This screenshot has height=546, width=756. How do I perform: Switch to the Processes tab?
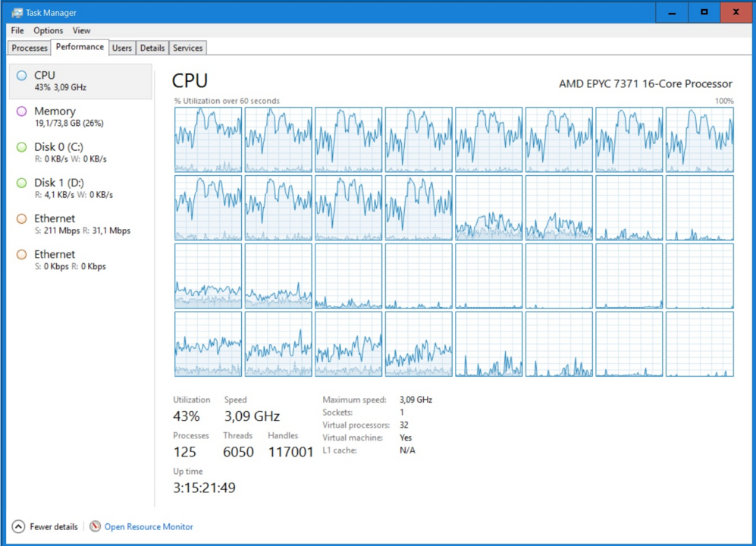coord(30,48)
